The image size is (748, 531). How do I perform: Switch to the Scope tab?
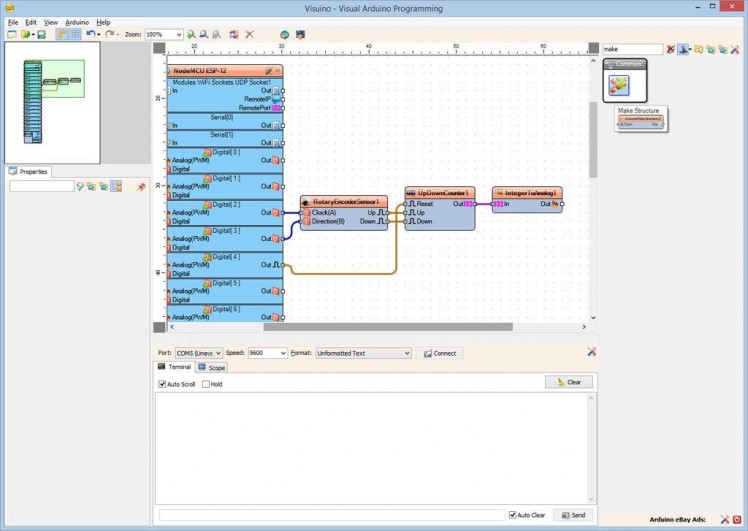click(212, 367)
